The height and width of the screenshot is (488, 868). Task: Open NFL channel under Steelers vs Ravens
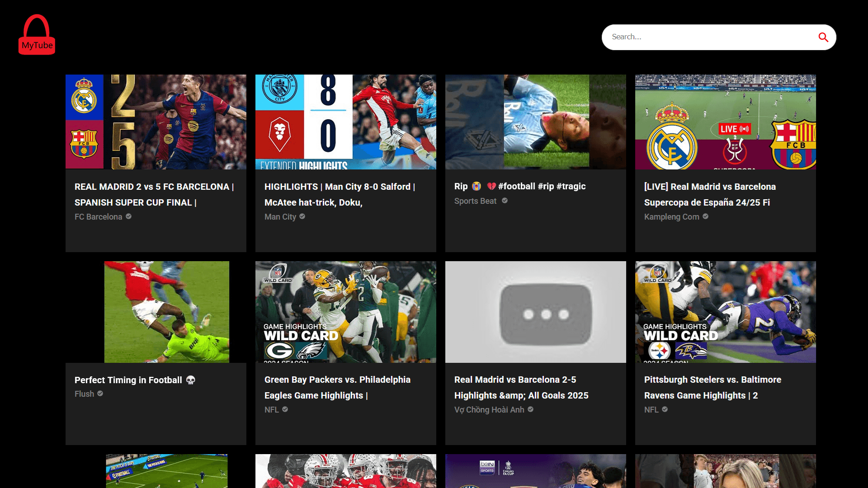[651, 410]
